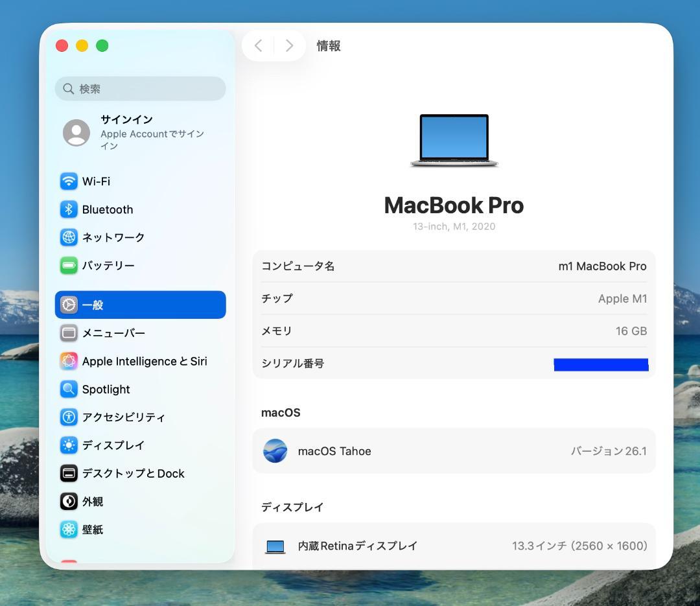Open 外観 (Appearance) settings

click(91, 502)
